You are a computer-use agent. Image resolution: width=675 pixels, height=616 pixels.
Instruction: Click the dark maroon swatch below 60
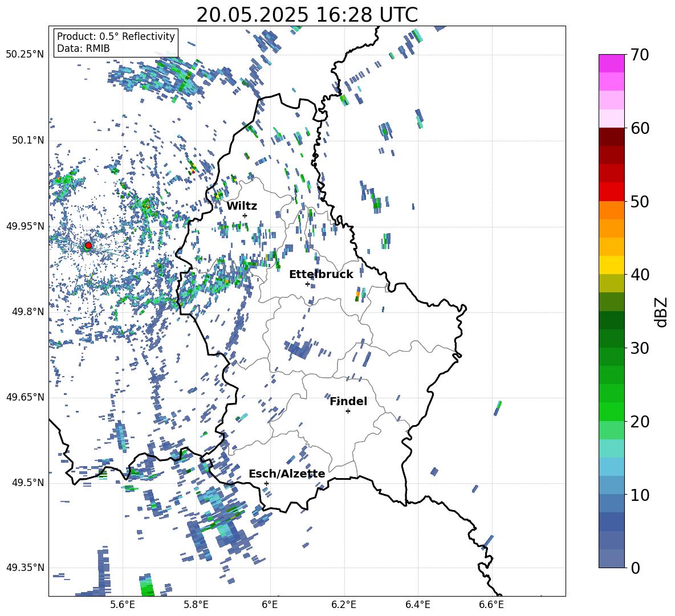pos(611,137)
